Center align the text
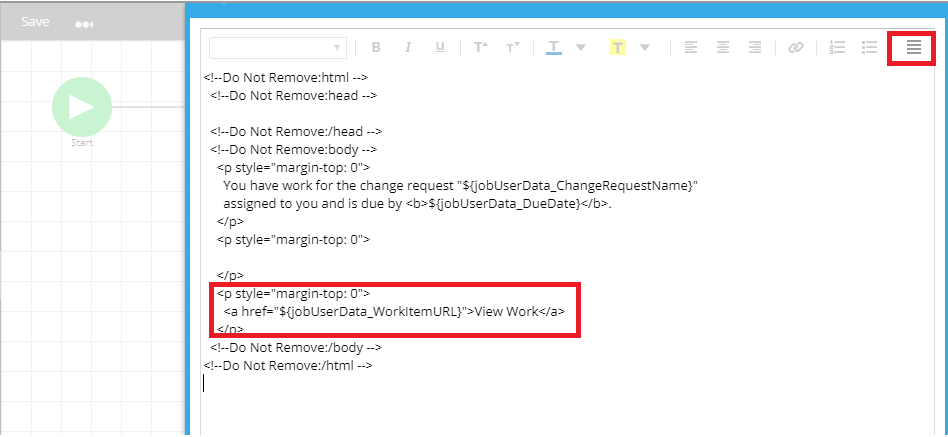Screen dimensions: 948x437 [x=723, y=47]
